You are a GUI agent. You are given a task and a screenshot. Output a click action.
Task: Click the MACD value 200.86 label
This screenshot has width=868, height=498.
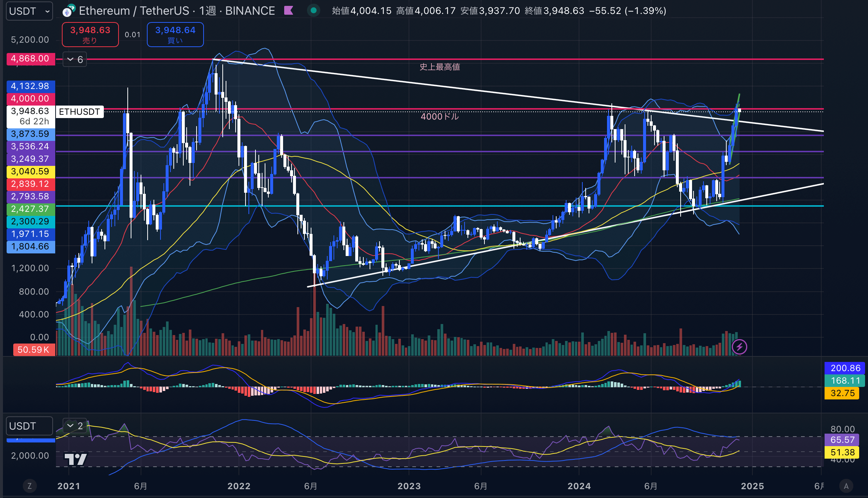(x=845, y=368)
